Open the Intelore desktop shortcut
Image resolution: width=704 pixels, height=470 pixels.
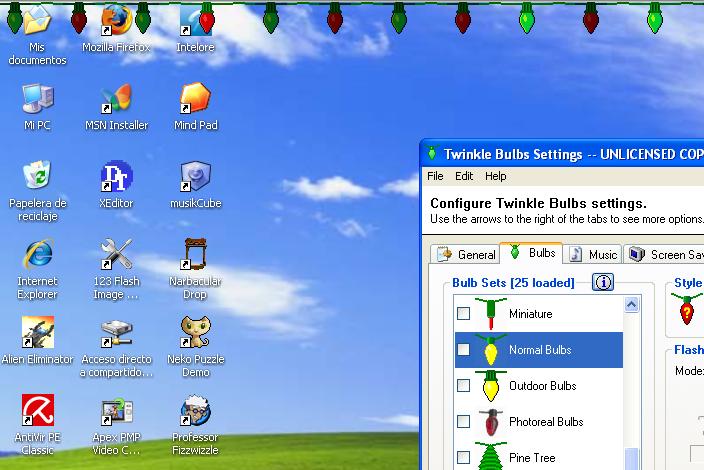(195, 20)
